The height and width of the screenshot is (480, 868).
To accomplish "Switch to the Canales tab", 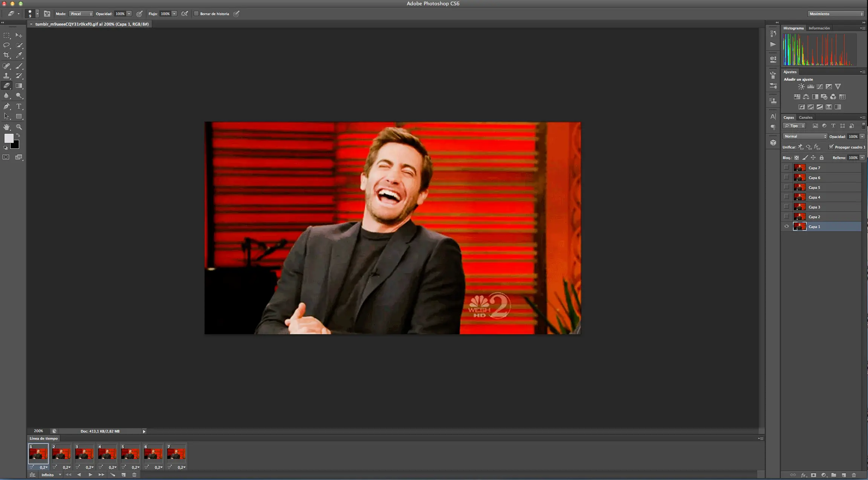I will (x=805, y=118).
